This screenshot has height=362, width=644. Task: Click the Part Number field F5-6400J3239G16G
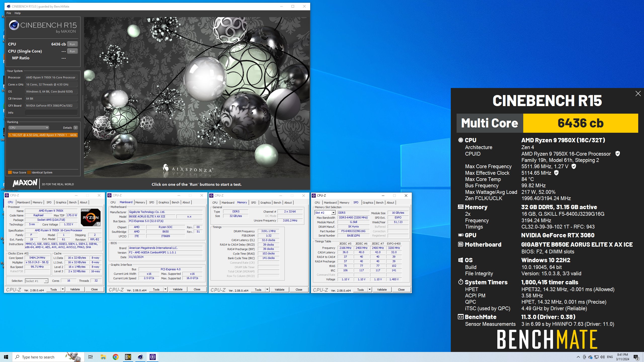point(353,231)
